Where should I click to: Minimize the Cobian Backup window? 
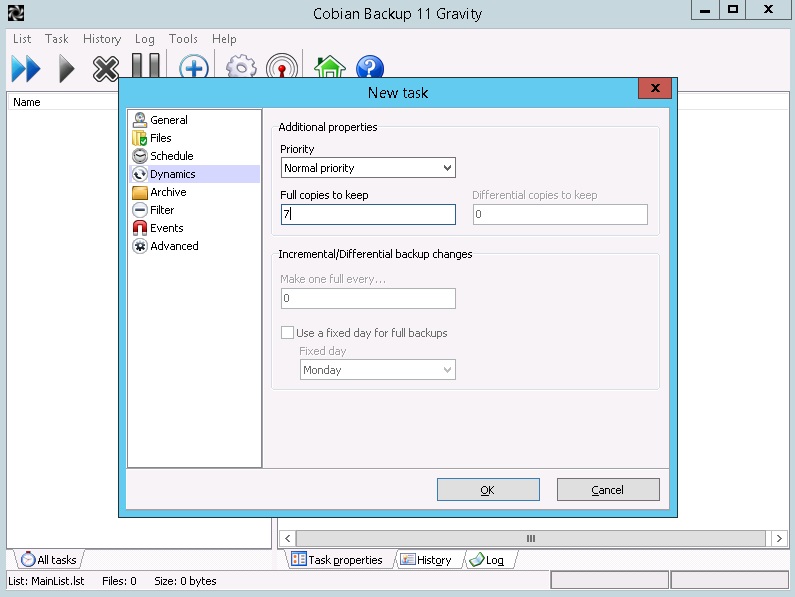tap(705, 10)
